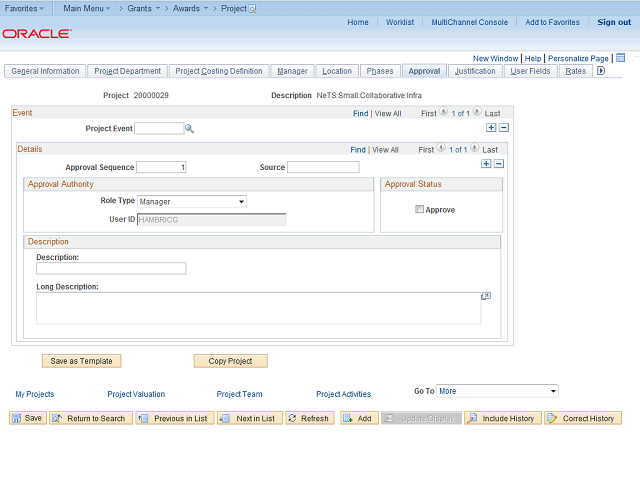
Task: Open the Long Description spell check icon
Action: (486, 296)
